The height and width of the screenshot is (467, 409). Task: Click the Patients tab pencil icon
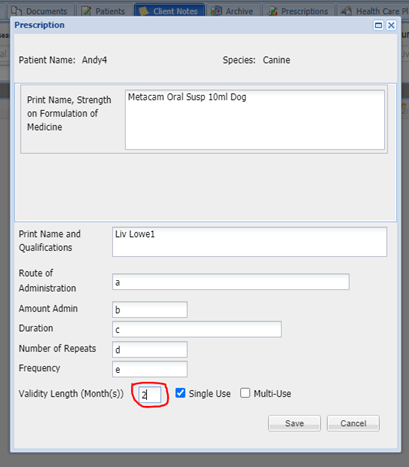coord(87,11)
